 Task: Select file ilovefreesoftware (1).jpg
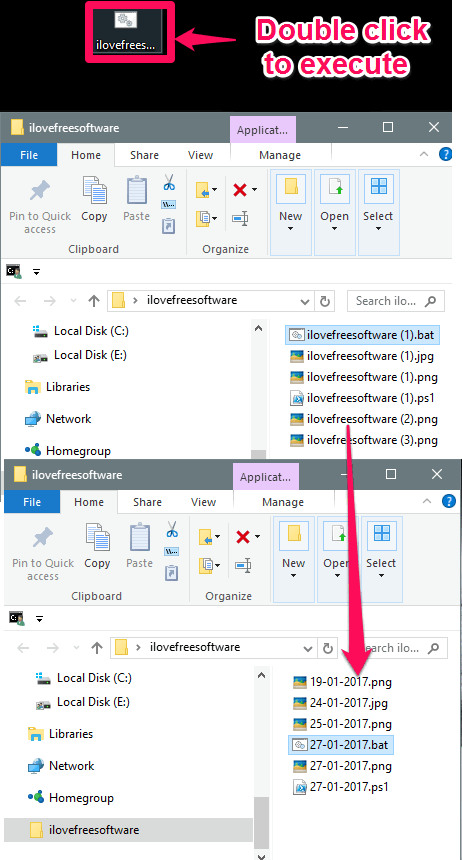click(x=362, y=357)
